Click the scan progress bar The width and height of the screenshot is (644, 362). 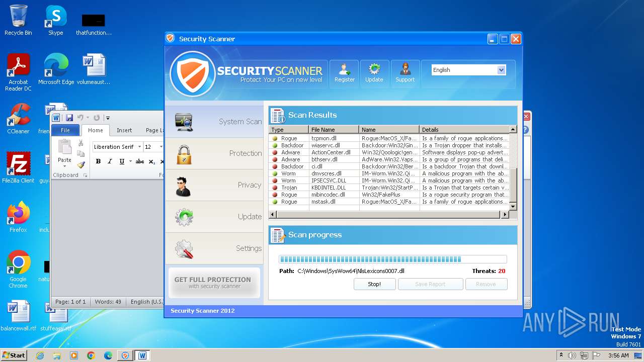point(392,259)
